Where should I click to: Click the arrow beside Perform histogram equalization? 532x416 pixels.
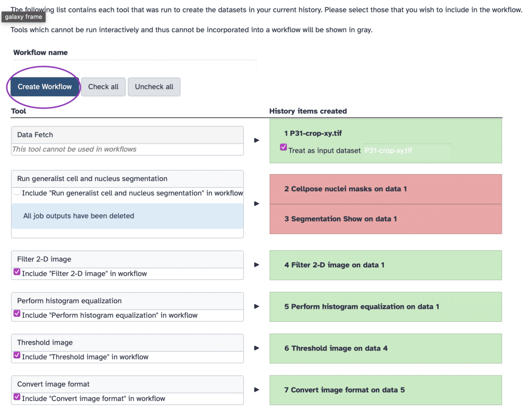point(256,306)
